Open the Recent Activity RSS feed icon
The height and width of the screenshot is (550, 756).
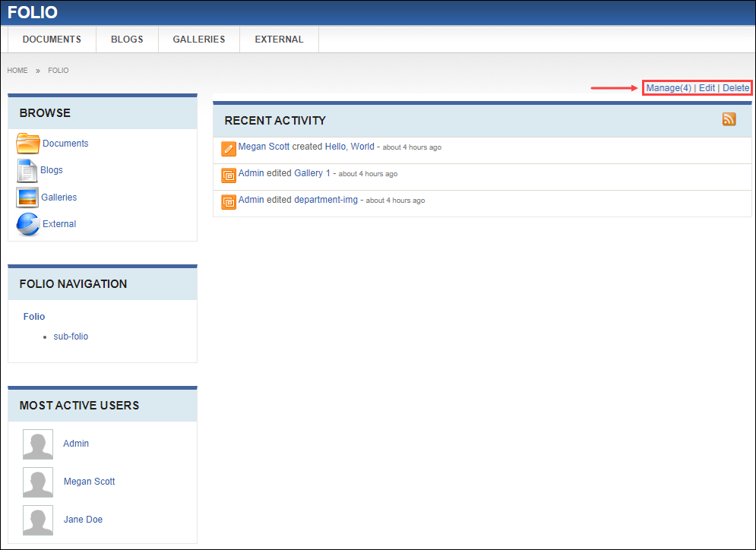729,119
